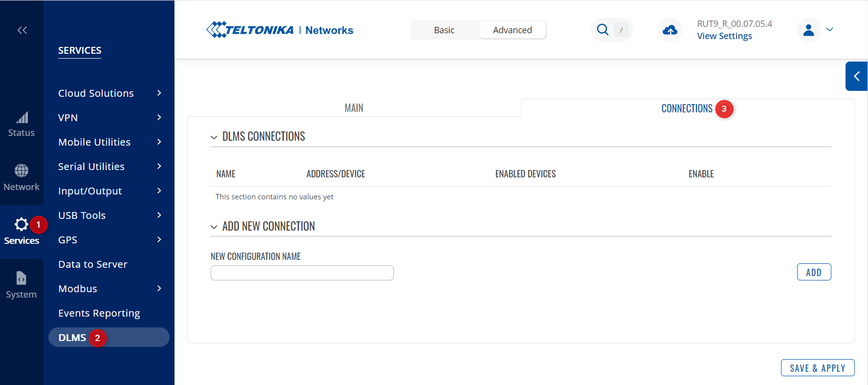
Task: Collapse the Add New Connection section
Action: [x=214, y=227]
